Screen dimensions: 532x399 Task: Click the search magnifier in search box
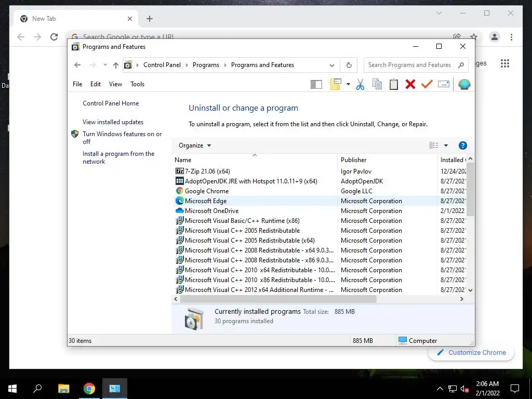click(461, 65)
